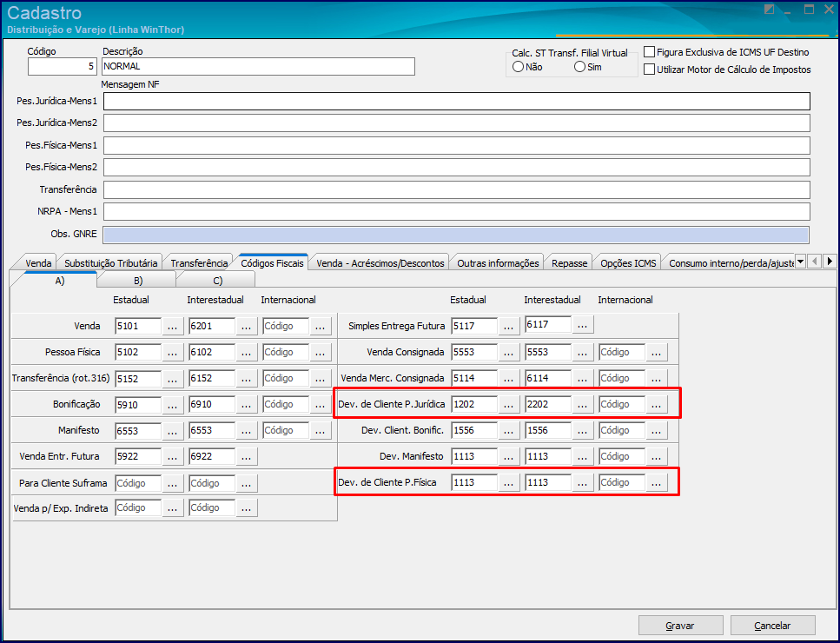This screenshot has width=840, height=643.
Task: Focus the Pes.Jurídica-Mens1 message field
Action: click(x=456, y=102)
